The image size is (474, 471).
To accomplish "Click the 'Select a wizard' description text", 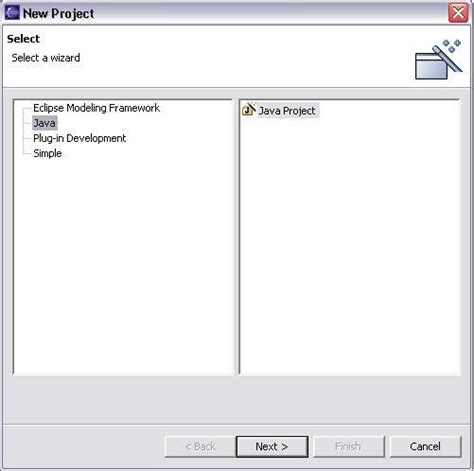I will pos(46,58).
